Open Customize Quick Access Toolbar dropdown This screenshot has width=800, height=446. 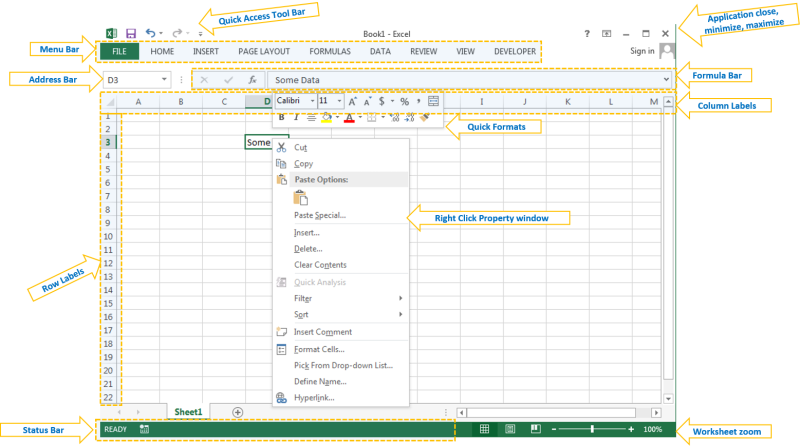(201, 34)
